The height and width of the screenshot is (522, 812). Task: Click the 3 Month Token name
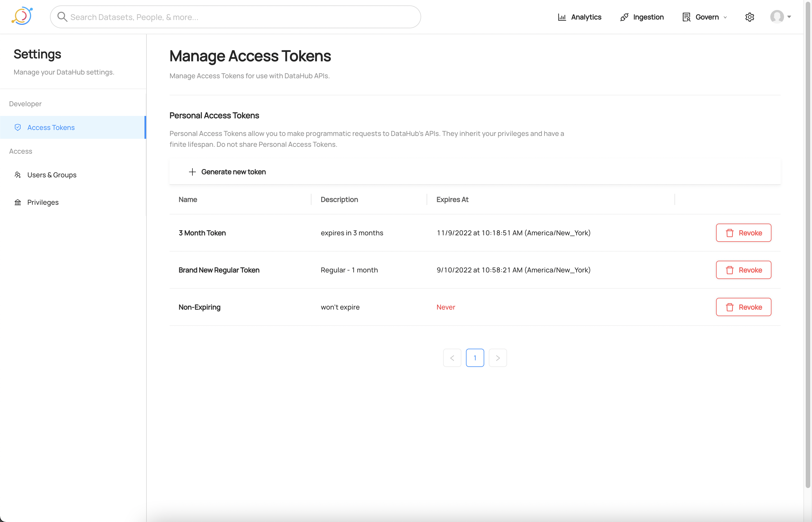pyautogui.click(x=202, y=233)
